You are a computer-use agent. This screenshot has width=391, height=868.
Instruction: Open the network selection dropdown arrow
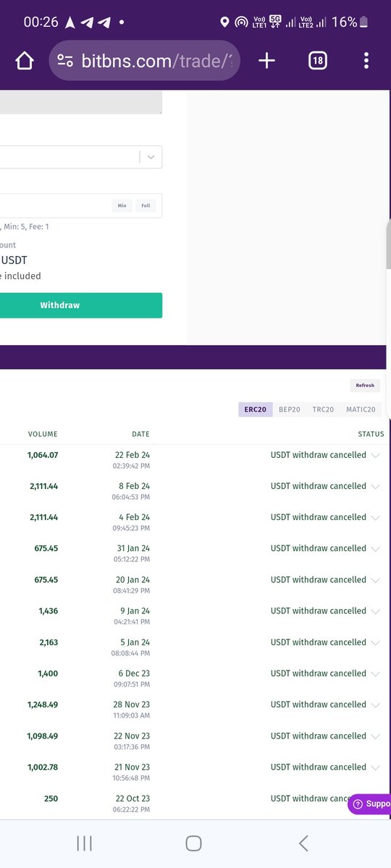(x=151, y=157)
